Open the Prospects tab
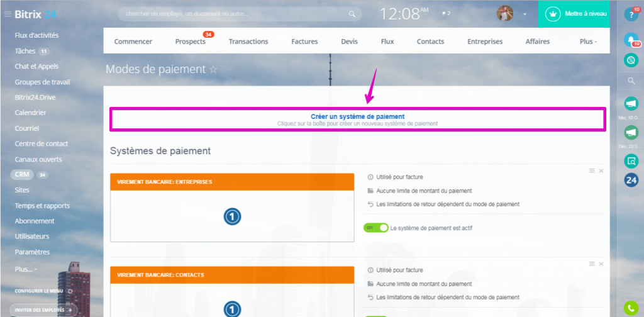Viewport: 644px width, 317px height. click(x=190, y=41)
